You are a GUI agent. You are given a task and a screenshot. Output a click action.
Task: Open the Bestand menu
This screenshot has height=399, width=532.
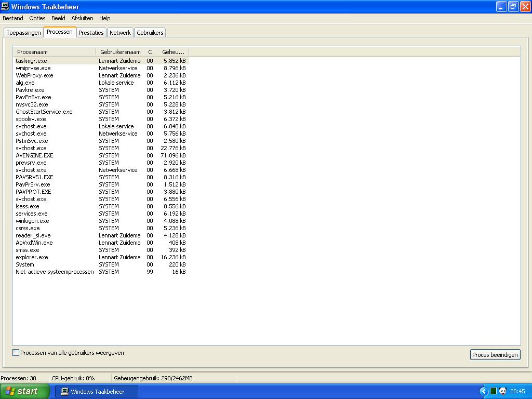coord(13,18)
